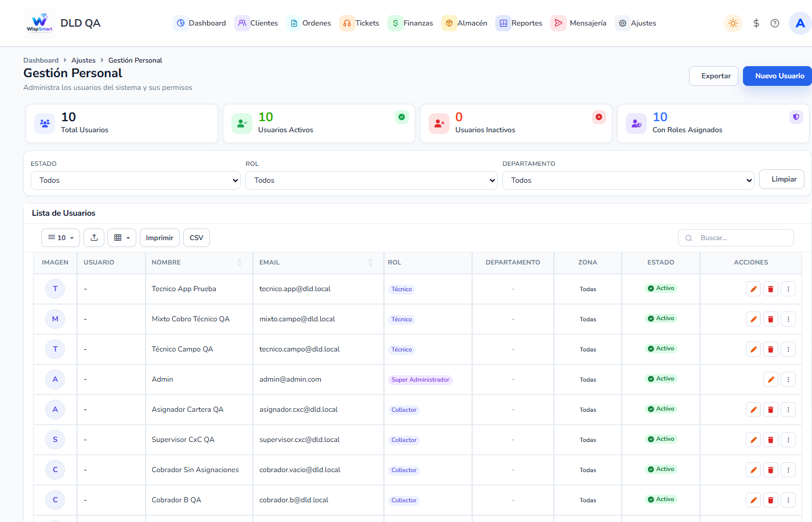Open more options for Supervisor CxC QA
Screen dimensions: 812x522
(788, 440)
